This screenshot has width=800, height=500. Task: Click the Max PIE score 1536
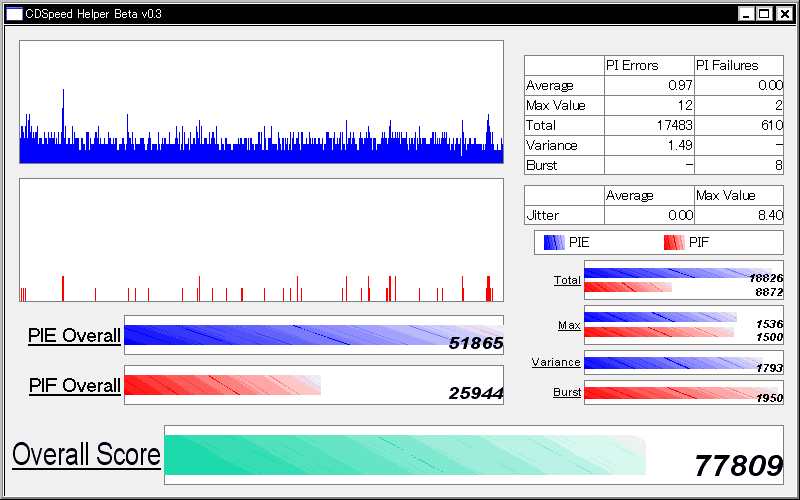pyautogui.click(x=769, y=324)
